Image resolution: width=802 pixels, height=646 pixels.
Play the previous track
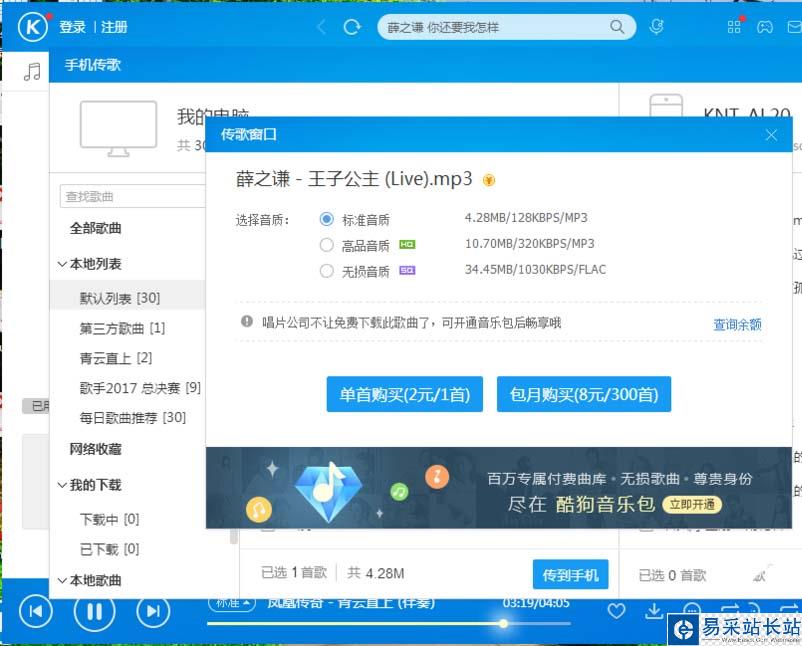(x=35, y=611)
